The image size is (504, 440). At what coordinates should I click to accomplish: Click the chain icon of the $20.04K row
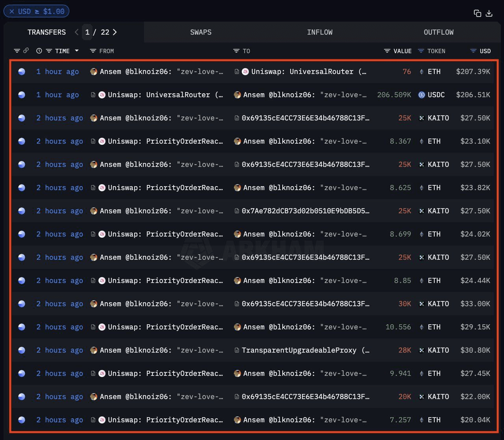click(x=22, y=420)
